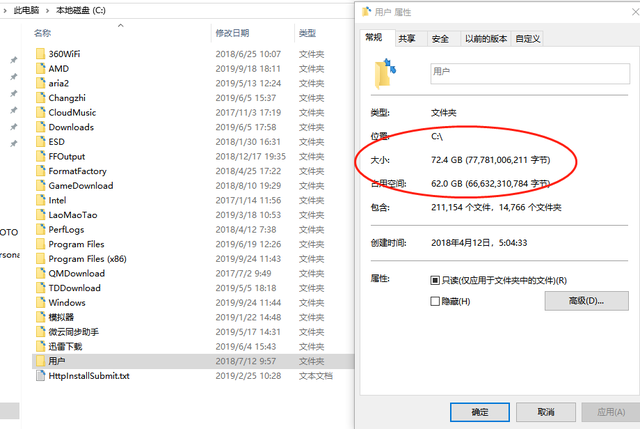
Task: Open the 安全 tab
Action: click(440, 39)
